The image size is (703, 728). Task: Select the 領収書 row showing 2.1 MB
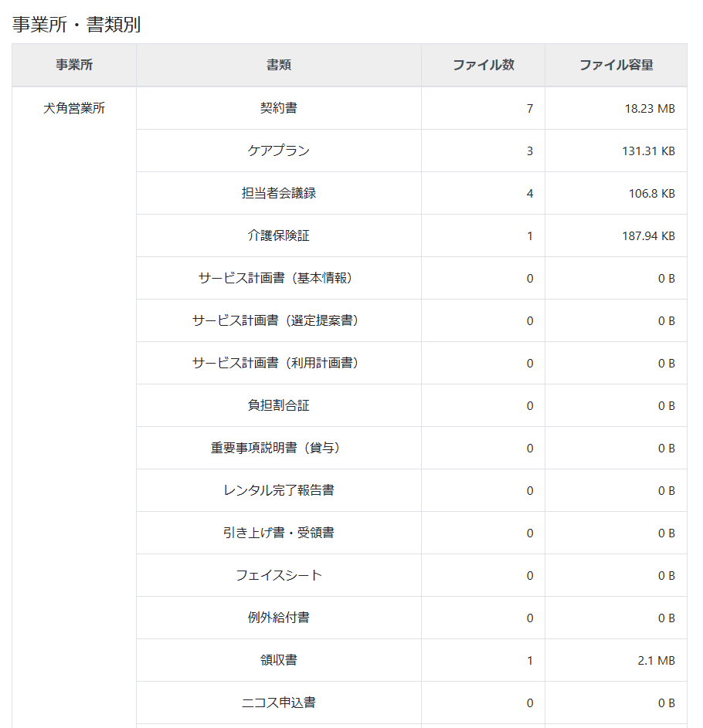click(x=278, y=660)
